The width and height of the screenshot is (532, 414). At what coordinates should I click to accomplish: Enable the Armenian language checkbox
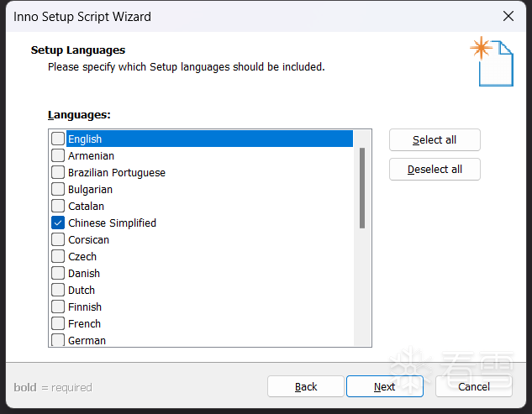tap(58, 155)
